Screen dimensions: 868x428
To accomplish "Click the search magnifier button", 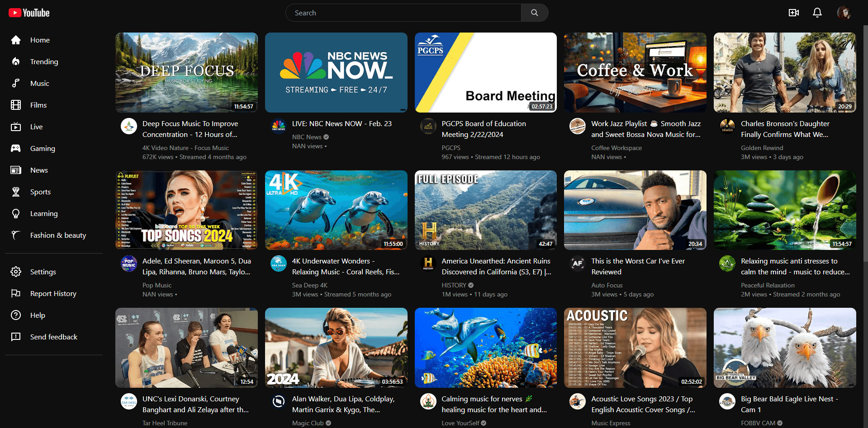I will 535,13.
